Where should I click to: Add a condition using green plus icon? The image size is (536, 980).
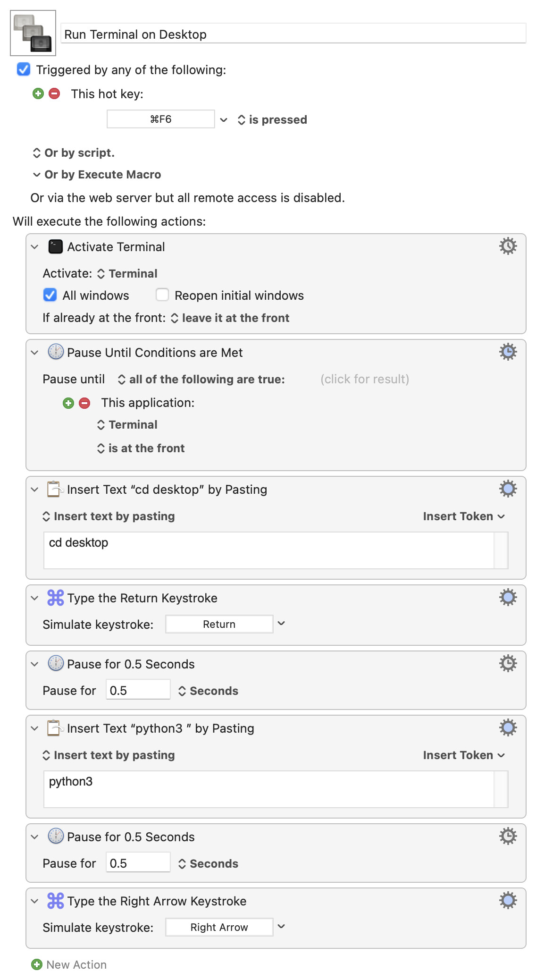pyautogui.click(x=68, y=403)
